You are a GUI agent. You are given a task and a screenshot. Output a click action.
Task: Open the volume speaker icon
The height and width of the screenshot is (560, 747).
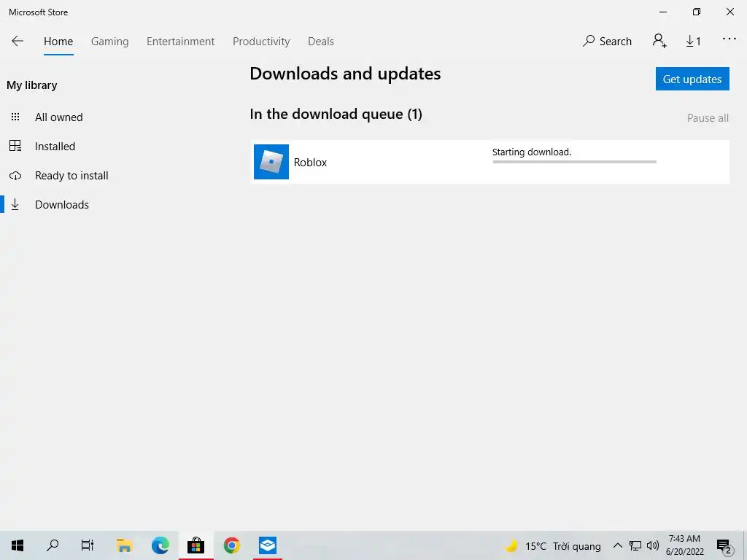tap(652, 545)
